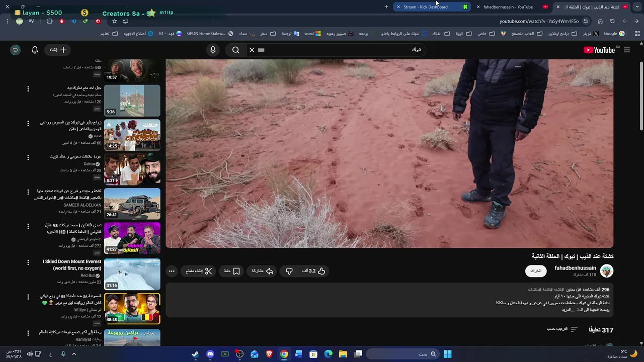Screen dimensions: 644x362
Task: Open Steam from the taskbar
Action: click(x=195, y=354)
